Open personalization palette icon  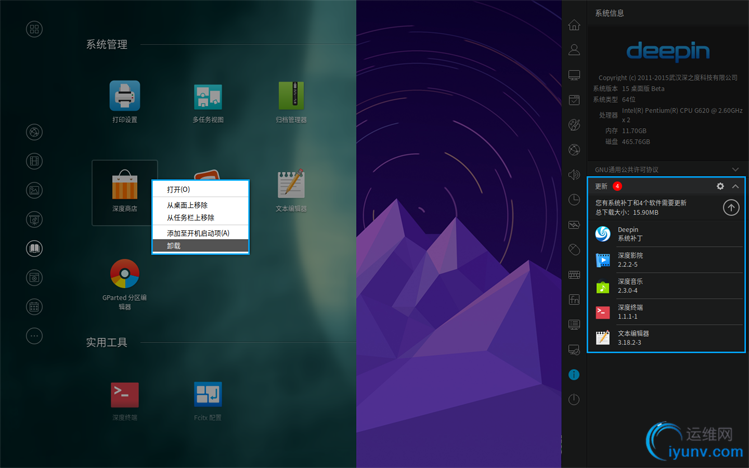coord(574,125)
